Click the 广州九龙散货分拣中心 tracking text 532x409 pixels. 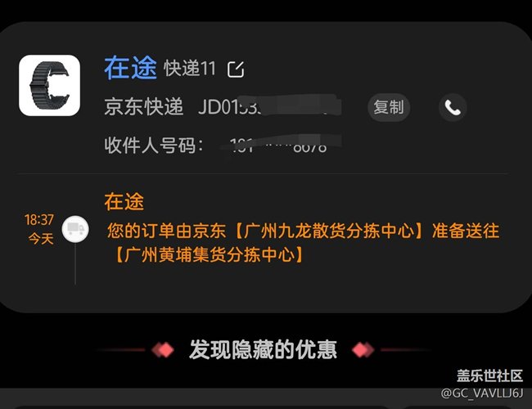pyautogui.click(x=329, y=231)
